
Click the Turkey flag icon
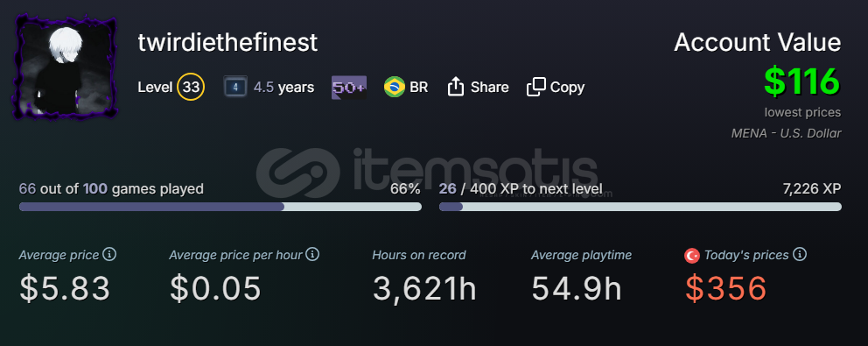(x=692, y=256)
